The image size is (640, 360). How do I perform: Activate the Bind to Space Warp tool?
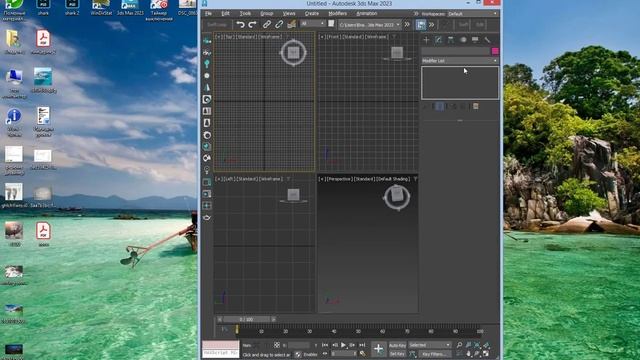pyautogui.click(x=291, y=24)
